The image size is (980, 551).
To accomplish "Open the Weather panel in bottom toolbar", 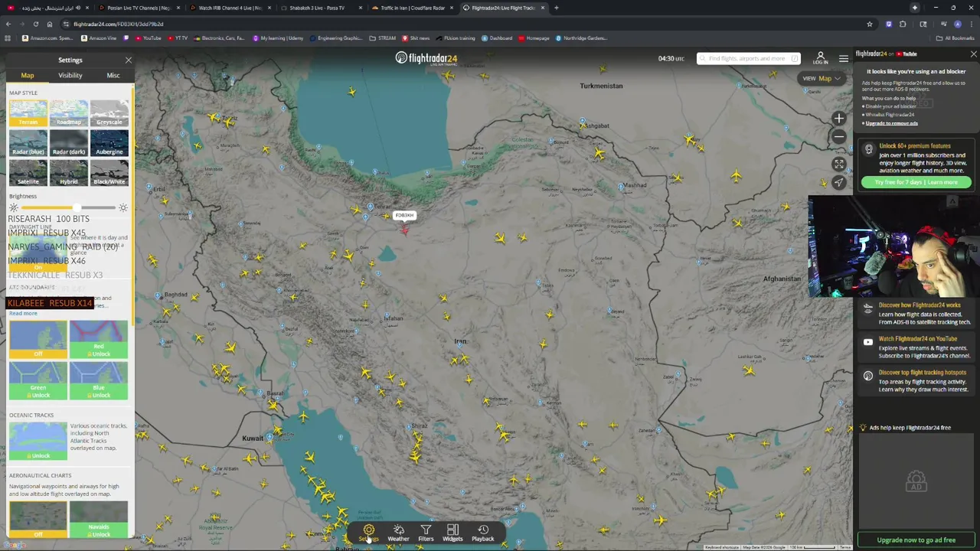I will [x=398, y=533].
